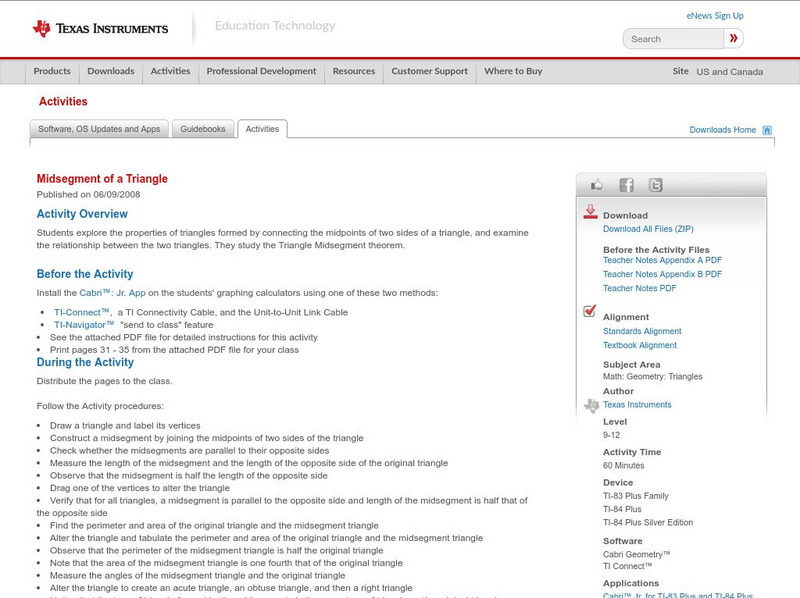Image resolution: width=800 pixels, height=598 pixels.
Task: Click the Activity Overview heading
Action: pos(82,214)
